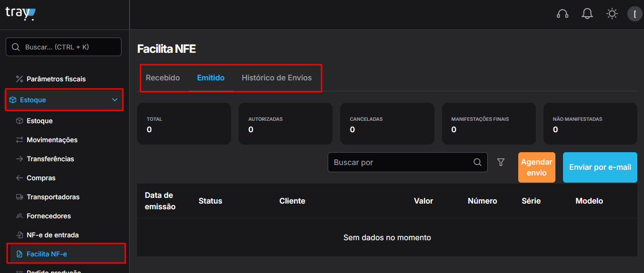The width and height of the screenshot is (644, 273).
Task: Click the Agendar envio button
Action: (x=536, y=167)
